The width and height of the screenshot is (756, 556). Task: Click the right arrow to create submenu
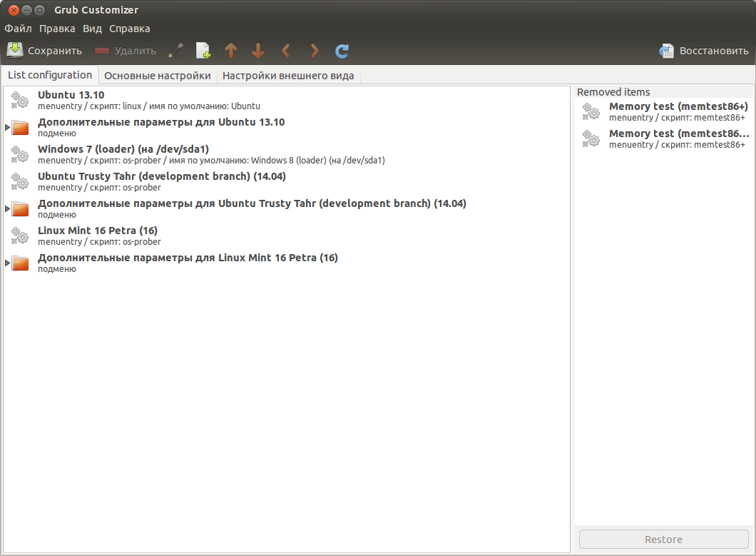[315, 50]
